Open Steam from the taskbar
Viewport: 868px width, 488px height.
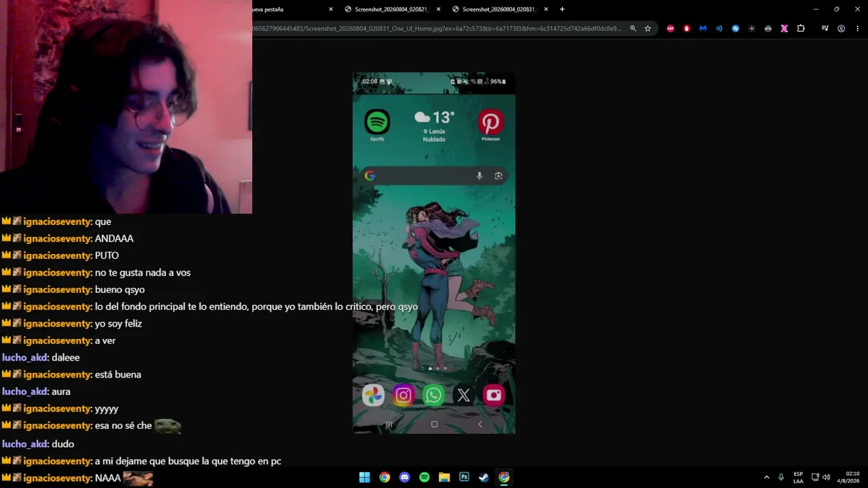coord(484,477)
